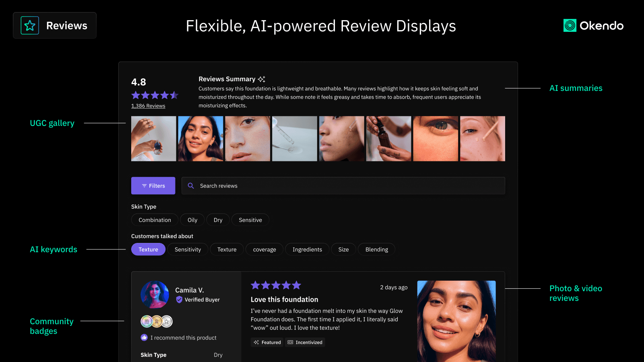Select the Oily skin type chip
This screenshot has width=644, height=362.
(x=192, y=220)
